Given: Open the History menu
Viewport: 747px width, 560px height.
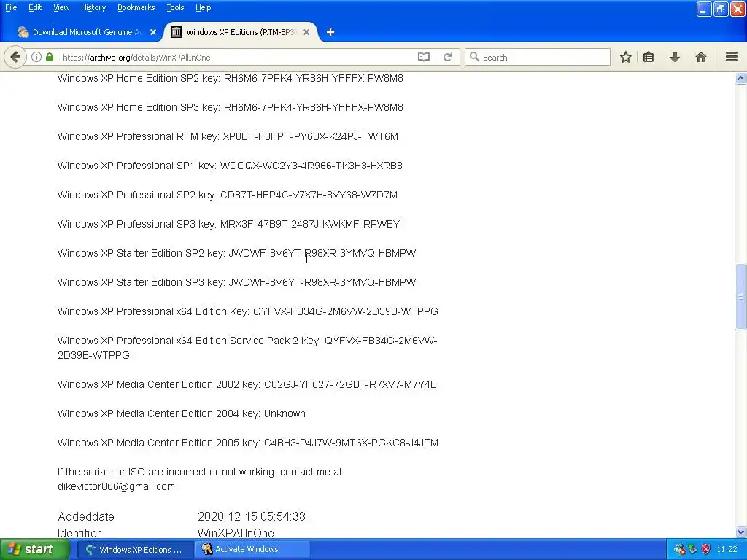Looking at the screenshot, I should coord(93,7).
